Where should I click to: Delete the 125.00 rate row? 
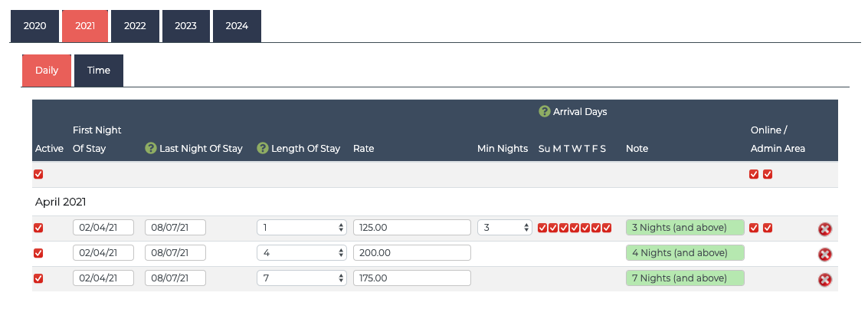coord(825,229)
